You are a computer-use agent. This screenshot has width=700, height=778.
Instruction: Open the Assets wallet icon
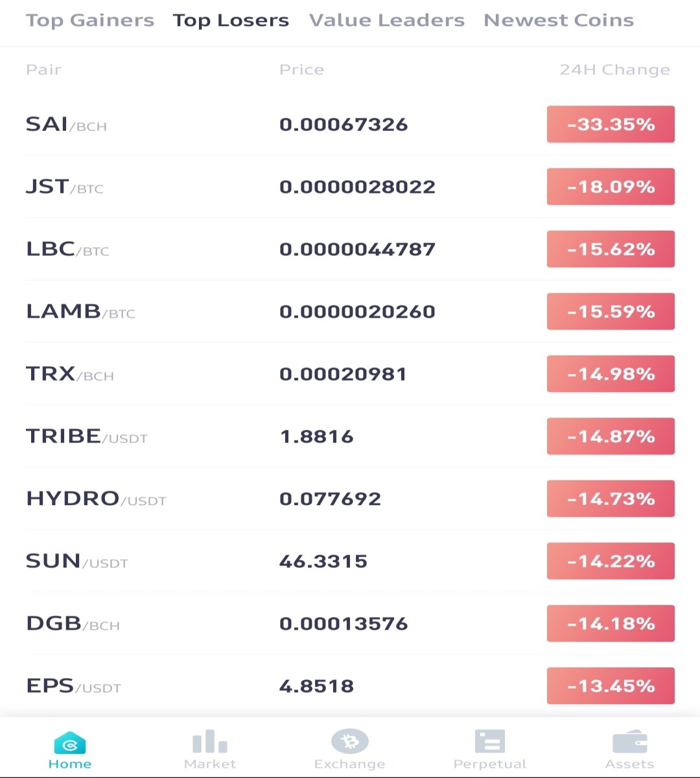630,742
